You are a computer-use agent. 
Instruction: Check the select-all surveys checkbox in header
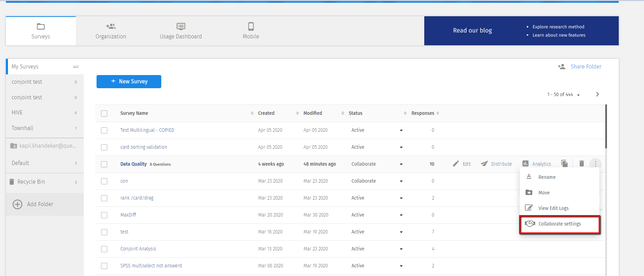104,113
